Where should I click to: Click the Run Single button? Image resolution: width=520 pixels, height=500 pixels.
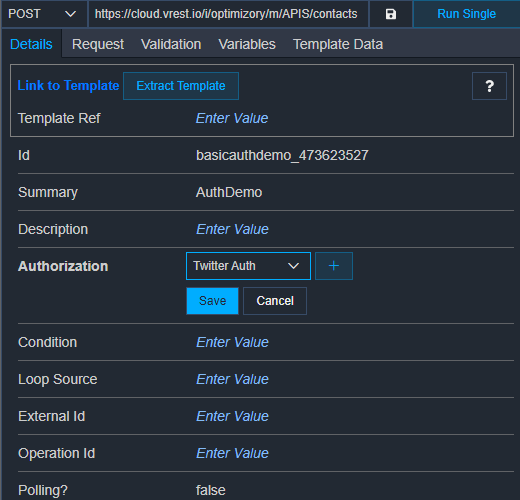466,14
